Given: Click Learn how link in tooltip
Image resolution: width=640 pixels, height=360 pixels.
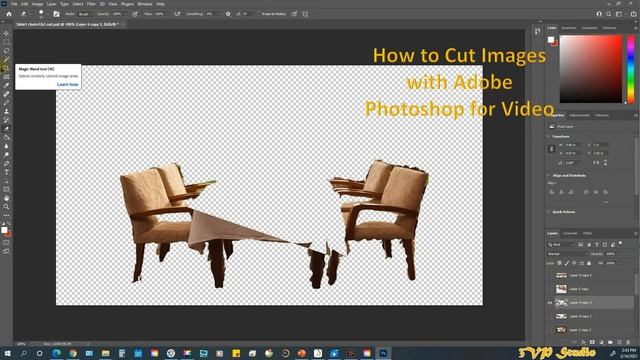Looking at the screenshot, I should [x=67, y=84].
